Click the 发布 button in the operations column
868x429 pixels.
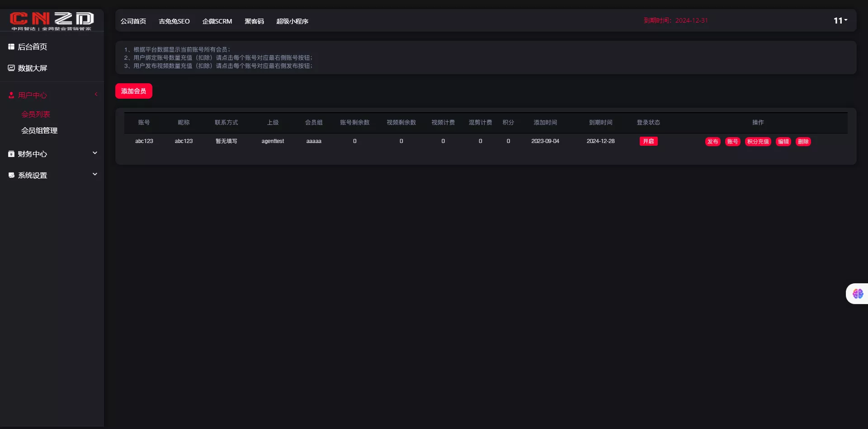click(712, 142)
